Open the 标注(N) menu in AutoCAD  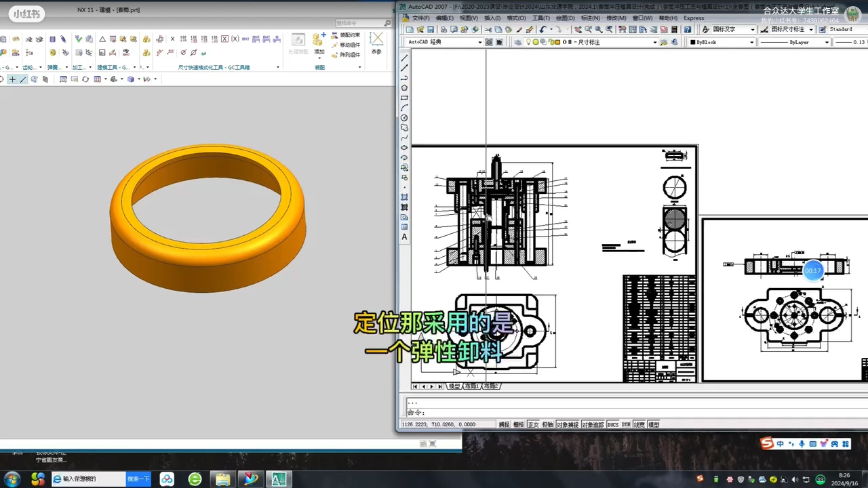click(591, 18)
